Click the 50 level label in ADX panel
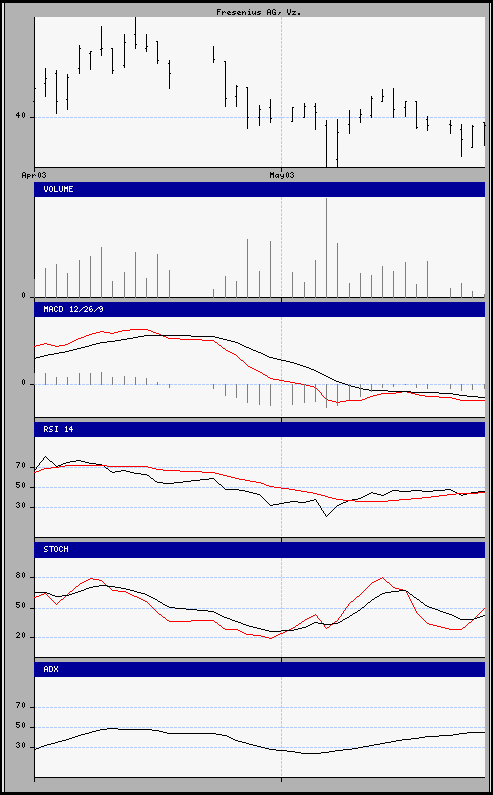This screenshot has height=795, width=493. (20, 726)
